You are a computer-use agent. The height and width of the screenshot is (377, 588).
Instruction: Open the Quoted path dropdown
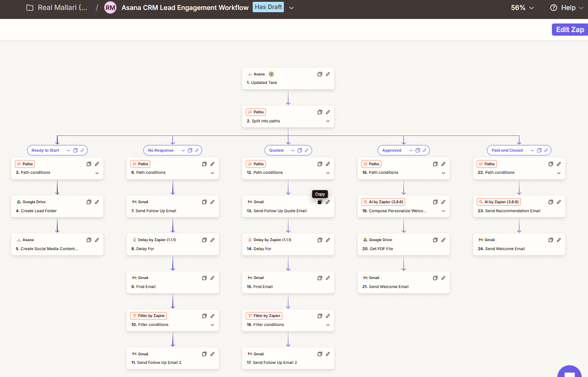(293, 150)
